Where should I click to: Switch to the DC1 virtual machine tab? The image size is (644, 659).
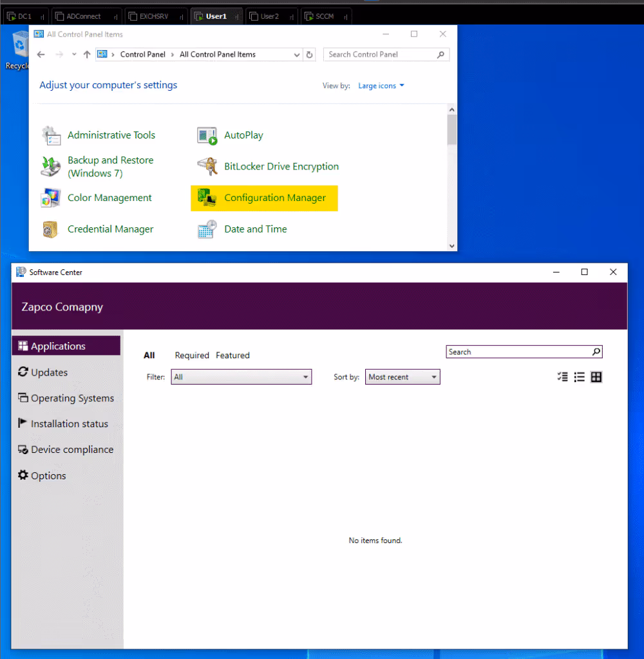point(26,16)
